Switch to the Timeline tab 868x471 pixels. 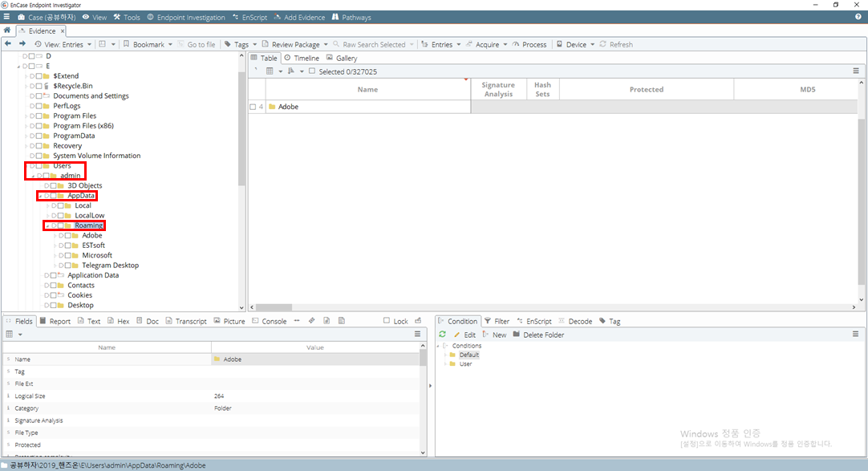point(302,58)
